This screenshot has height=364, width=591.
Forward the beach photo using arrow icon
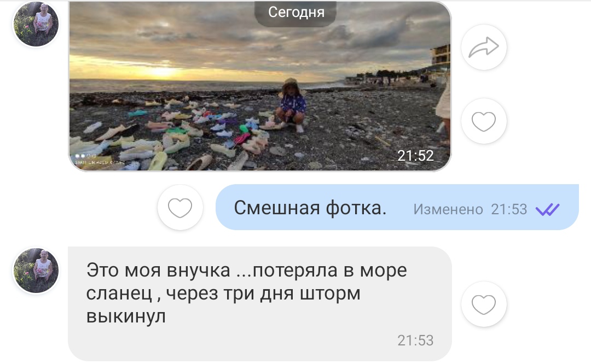[484, 48]
